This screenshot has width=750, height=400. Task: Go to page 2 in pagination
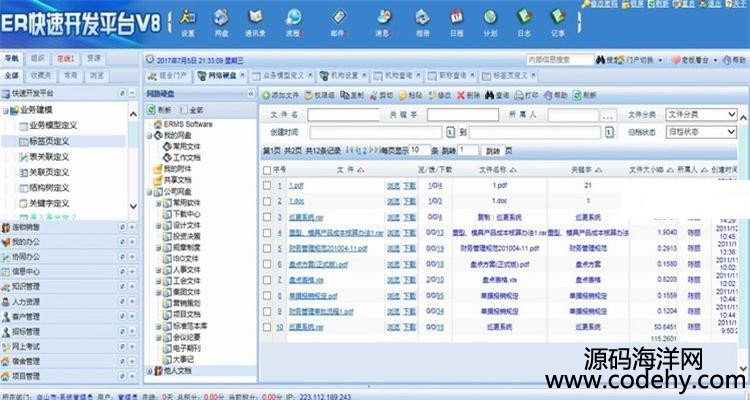(x=365, y=151)
